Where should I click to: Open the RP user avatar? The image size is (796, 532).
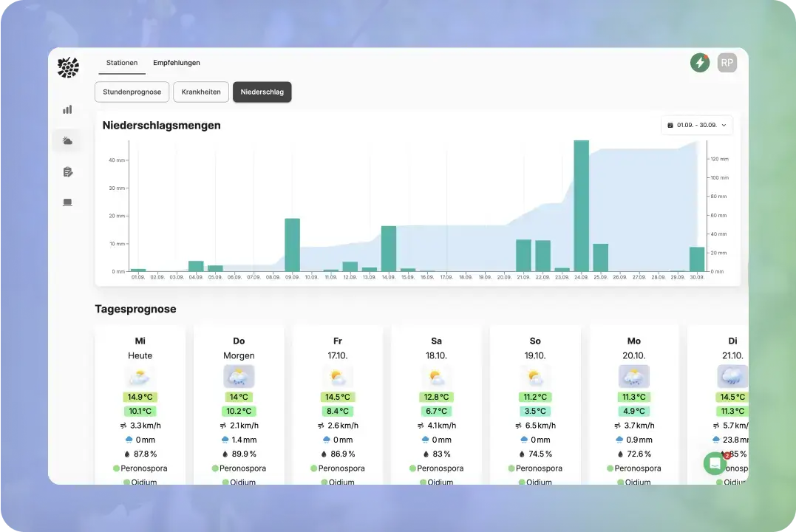[727, 64]
